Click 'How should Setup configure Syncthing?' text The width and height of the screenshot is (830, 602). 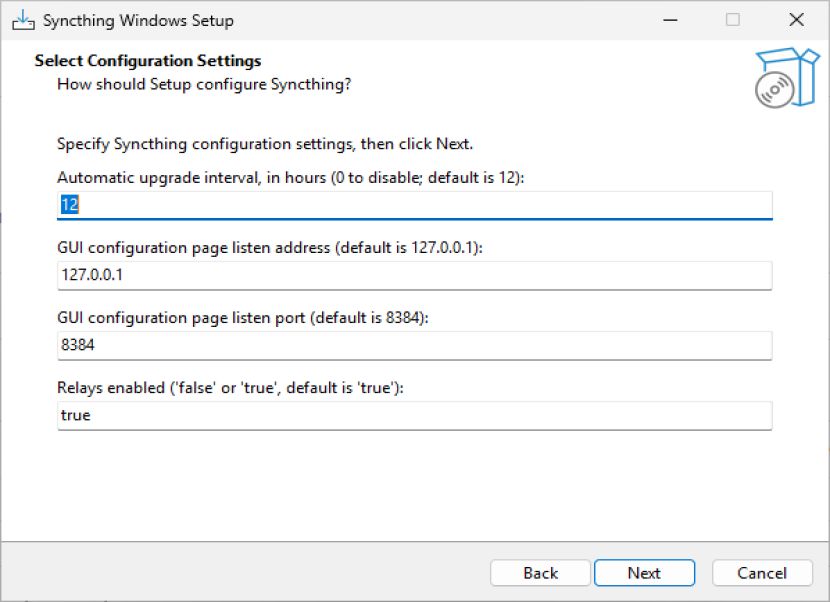(204, 85)
